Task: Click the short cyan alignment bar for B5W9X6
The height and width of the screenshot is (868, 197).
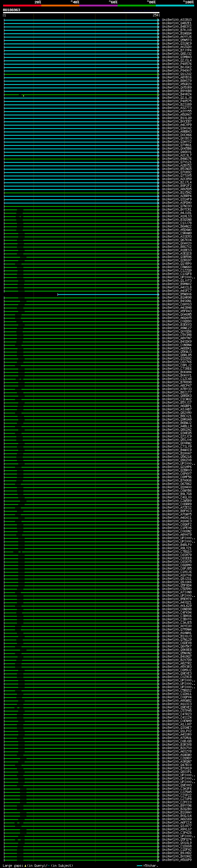Action: point(108,294)
